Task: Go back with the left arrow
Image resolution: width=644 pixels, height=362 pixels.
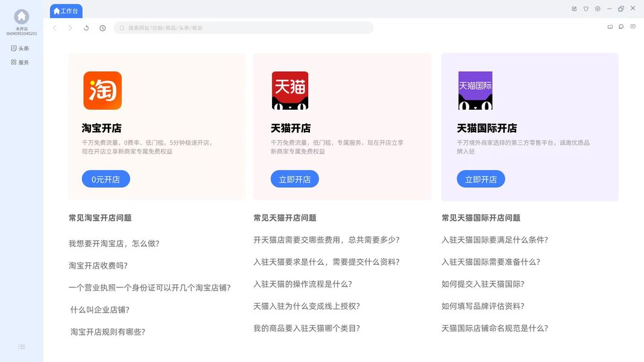Action: coord(55,28)
